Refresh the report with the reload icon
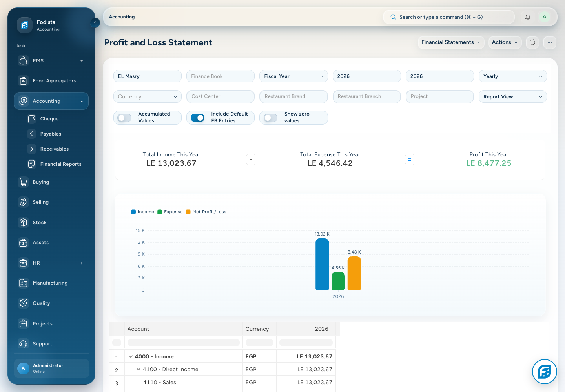 532,42
